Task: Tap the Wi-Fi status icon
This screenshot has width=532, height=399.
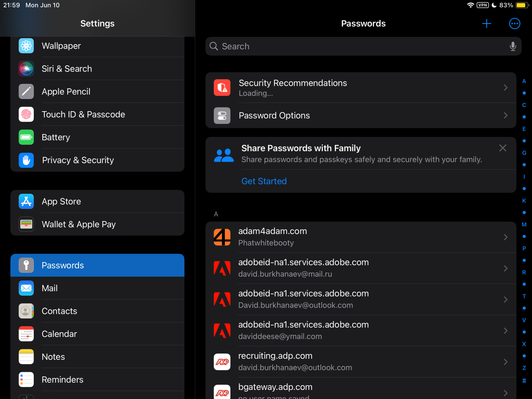Action: tap(470, 5)
